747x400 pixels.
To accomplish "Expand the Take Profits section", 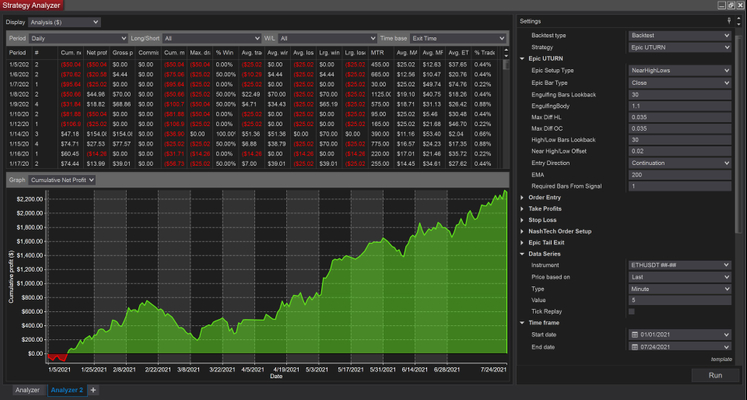I will (x=547, y=208).
